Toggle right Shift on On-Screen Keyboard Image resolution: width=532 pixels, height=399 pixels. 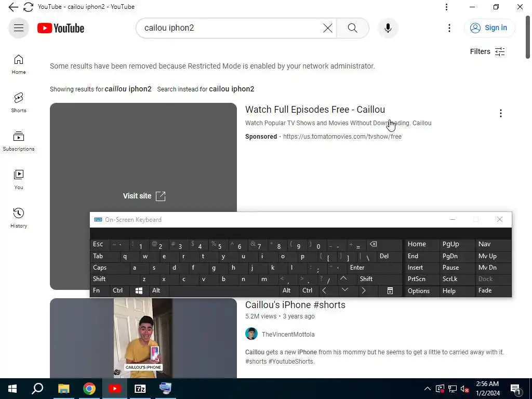(379, 279)
